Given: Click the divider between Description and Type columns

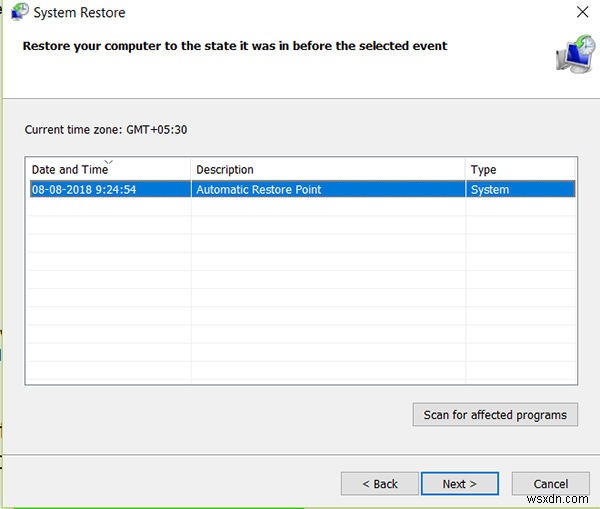Looking at the screenshot, I should point(466,170).
